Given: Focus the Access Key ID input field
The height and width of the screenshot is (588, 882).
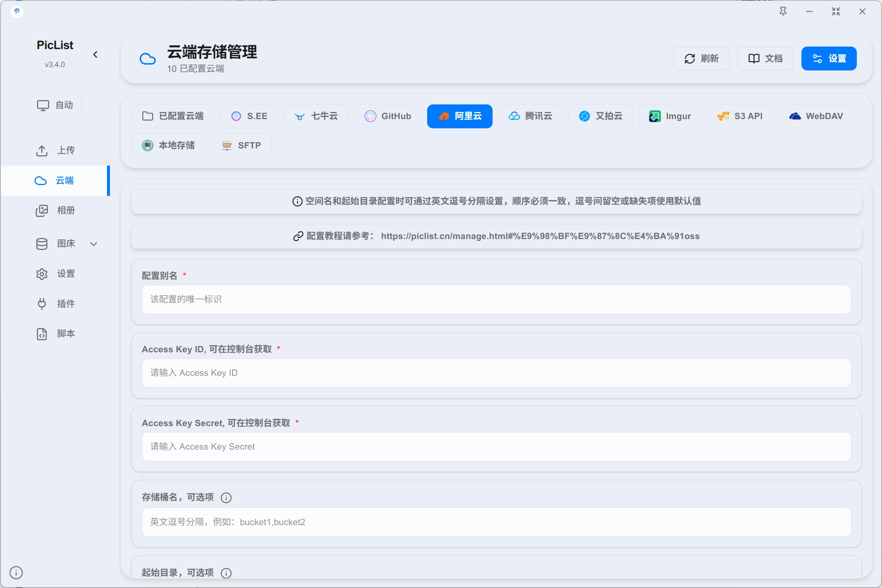Looking at the screenshot, I should (x=496, y=373).
